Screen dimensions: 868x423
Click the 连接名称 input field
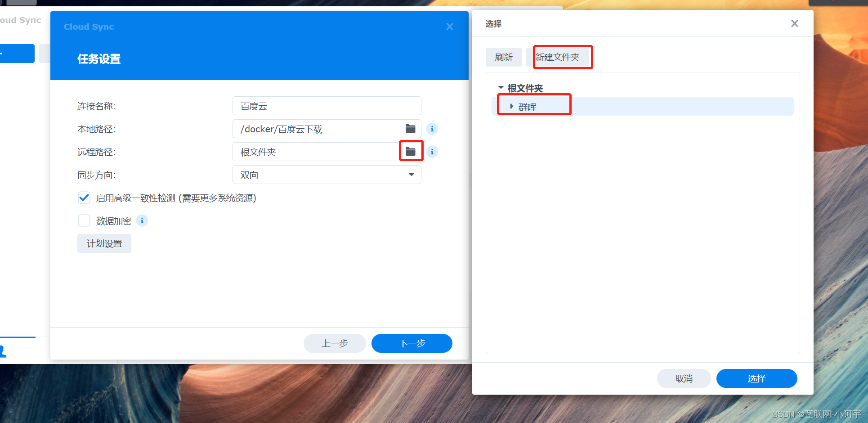click(327, 106)
